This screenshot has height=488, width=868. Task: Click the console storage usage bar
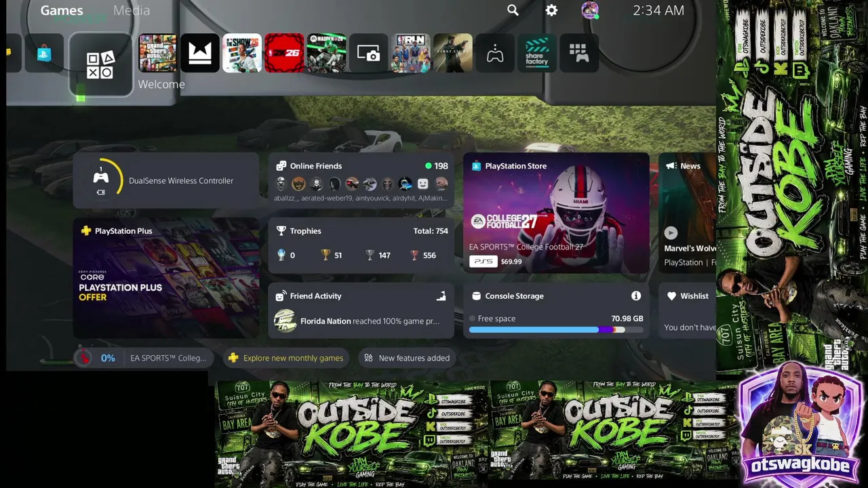point(556,330)
